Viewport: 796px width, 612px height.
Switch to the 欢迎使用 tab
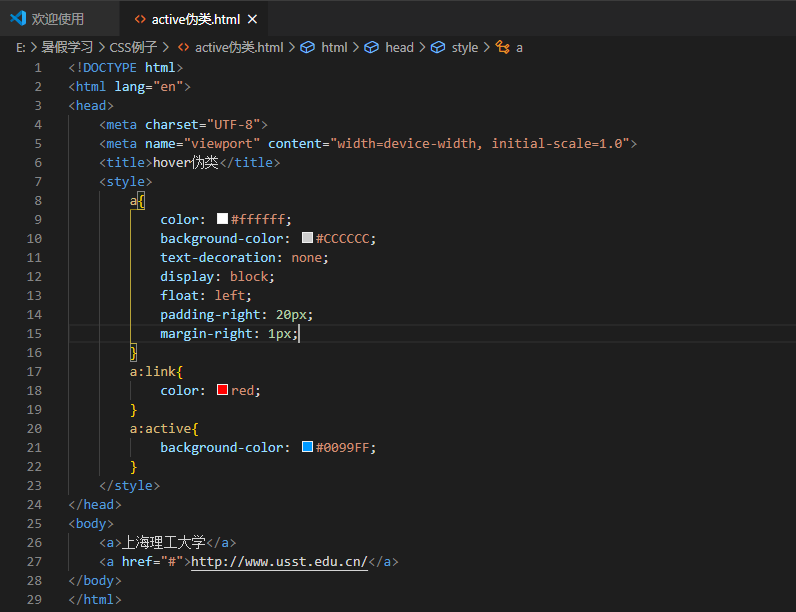coord(58,19)
